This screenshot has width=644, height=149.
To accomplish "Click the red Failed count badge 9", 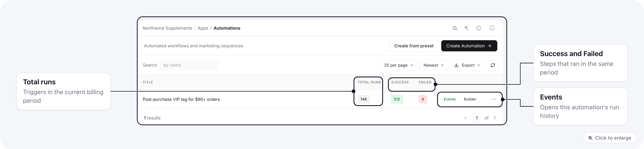I will [423, 99].
